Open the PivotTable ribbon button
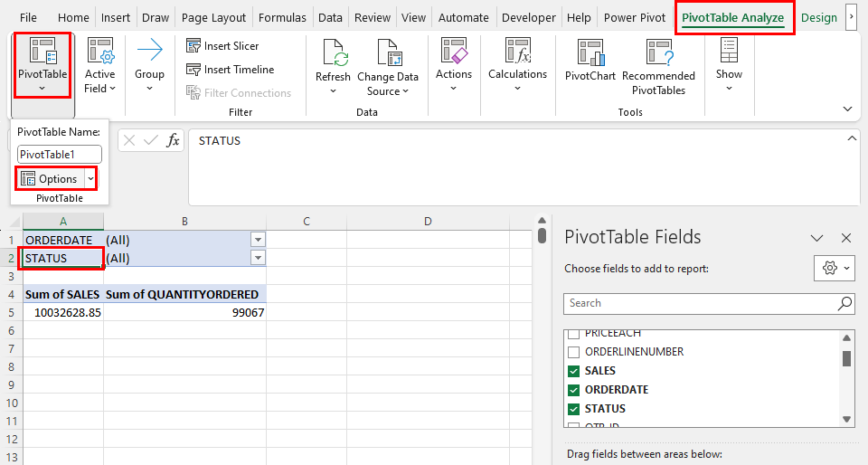The height and width of the screenshot is (465, 868). (42, 65)
